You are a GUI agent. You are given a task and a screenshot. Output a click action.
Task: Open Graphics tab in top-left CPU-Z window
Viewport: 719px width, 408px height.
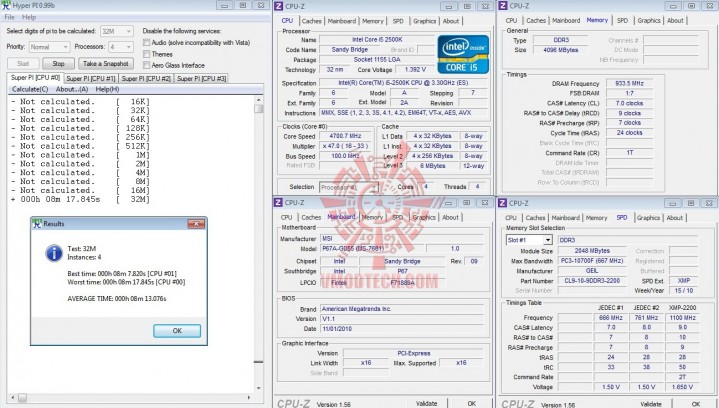(425, 21)
